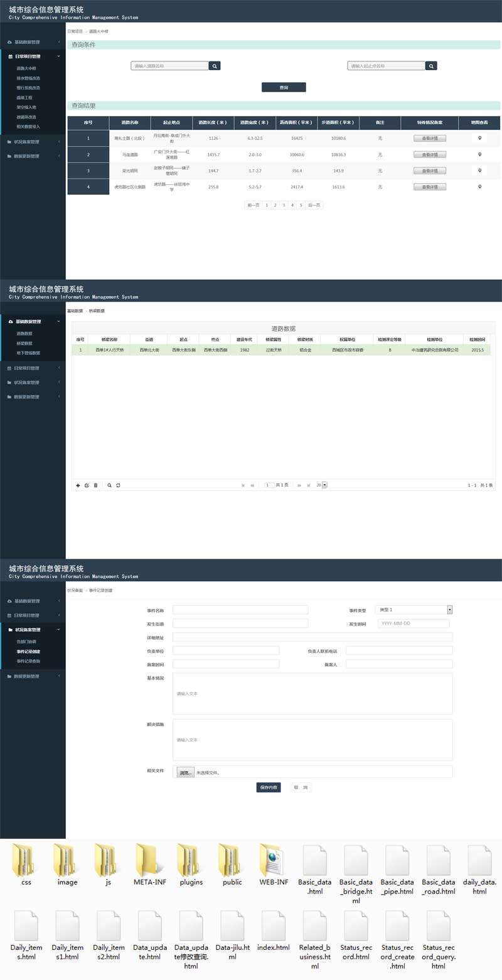
Task: Click the plus icon to add a bridge record
Action: (x=78, y=485)
